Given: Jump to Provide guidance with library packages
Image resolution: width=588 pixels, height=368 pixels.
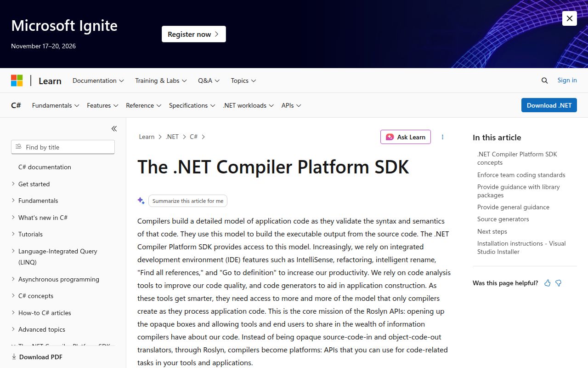Looking at the screenshot, I should (x=519, y=191).
